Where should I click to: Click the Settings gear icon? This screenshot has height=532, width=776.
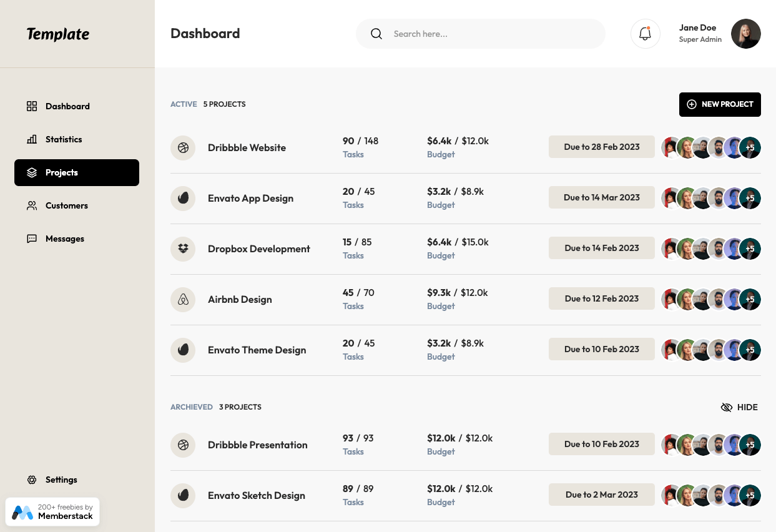[x=32, y=480]
